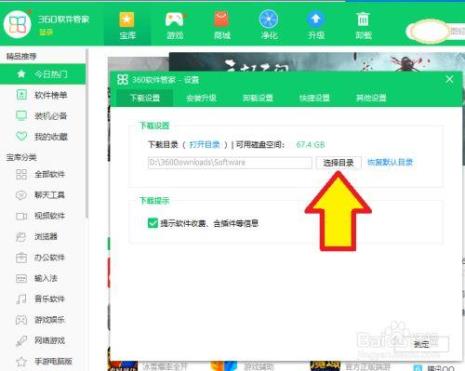
Task: Select 浏览器 category icon
Action: point(21,236)
